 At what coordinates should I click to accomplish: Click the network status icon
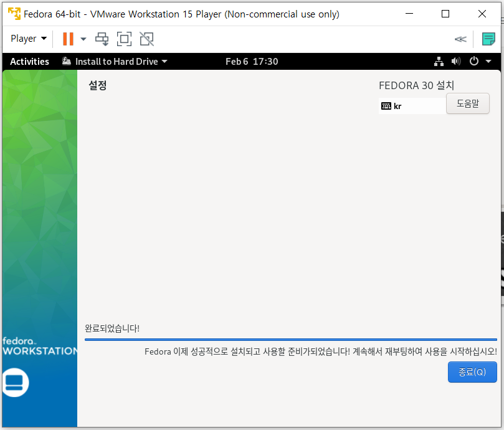[439, 62]
